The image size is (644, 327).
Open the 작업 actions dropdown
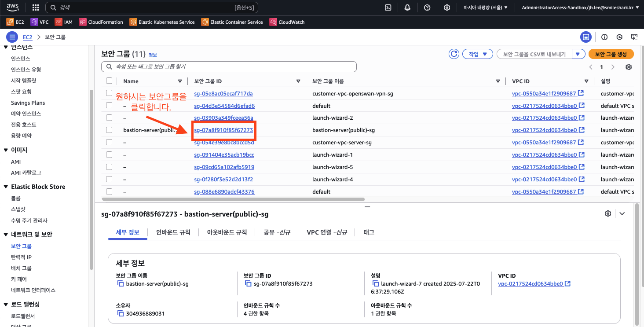coord(477,54)
